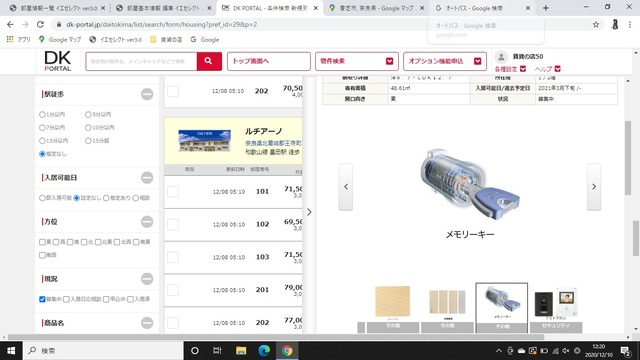Screen dimensions: 640x360
Task: Switch to オートバス Google 検索 tab
Action: coord(482,8)
